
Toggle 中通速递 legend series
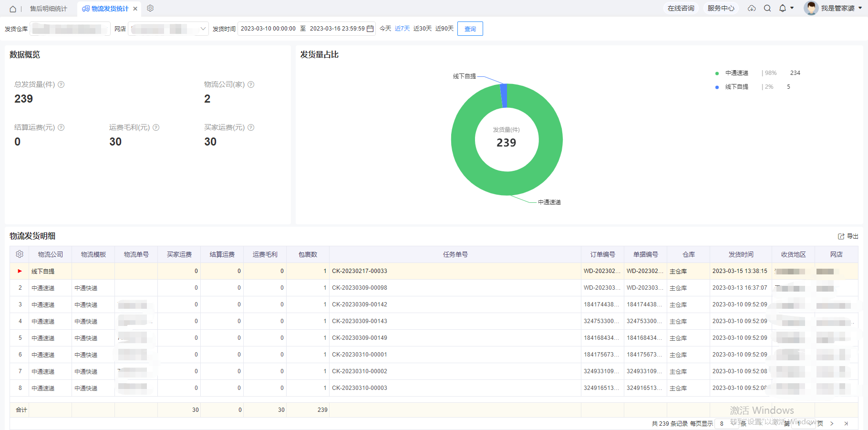click(x=736, y=73)
